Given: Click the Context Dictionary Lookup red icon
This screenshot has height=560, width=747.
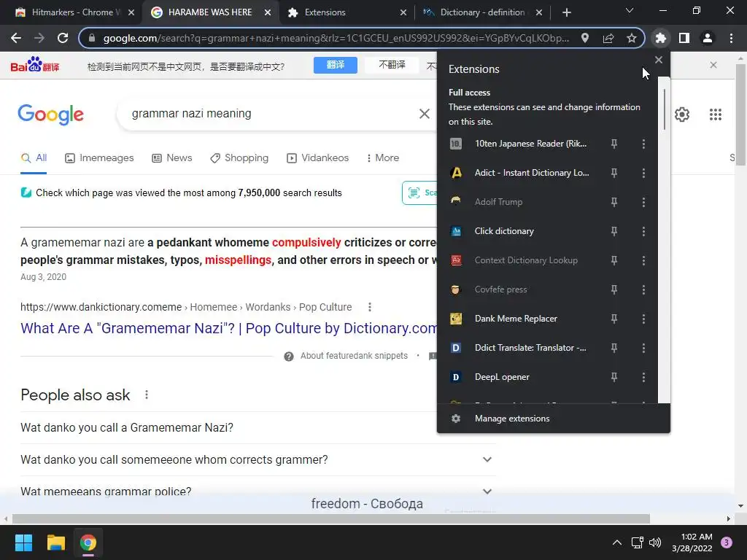Looking at the screenshot, I should click(x=456, y=260).
